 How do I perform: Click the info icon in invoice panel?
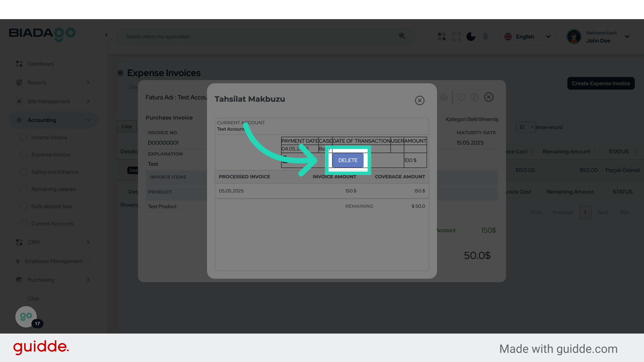pos(462,97)
